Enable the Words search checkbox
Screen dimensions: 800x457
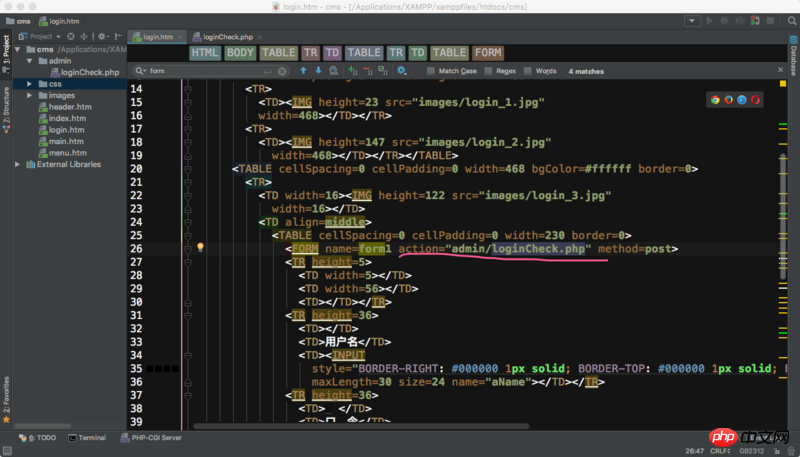(527, 71)
